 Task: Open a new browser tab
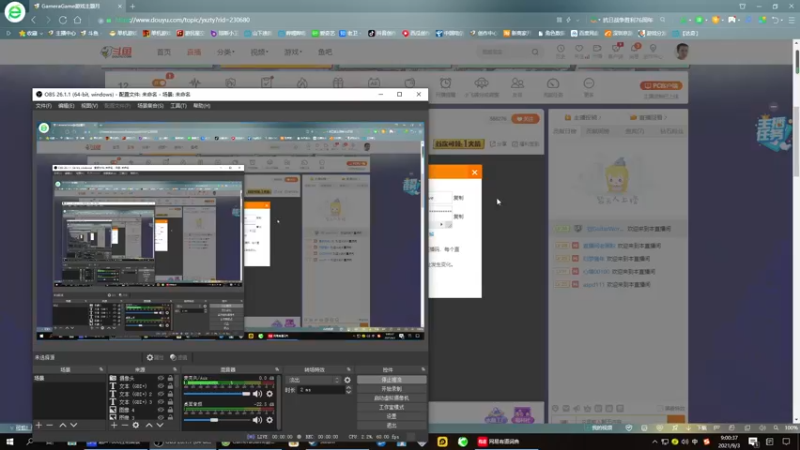click(x=133, y=6)
